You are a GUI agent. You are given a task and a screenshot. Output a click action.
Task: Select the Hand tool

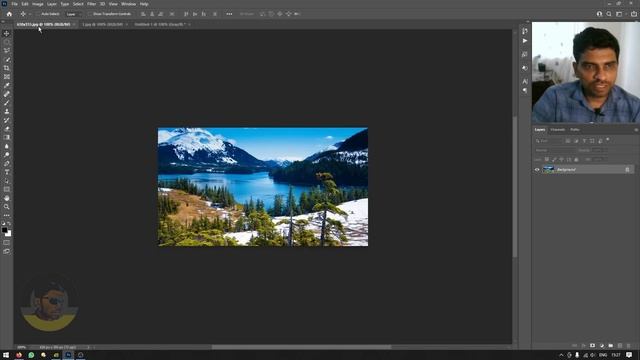coord(7,198)
